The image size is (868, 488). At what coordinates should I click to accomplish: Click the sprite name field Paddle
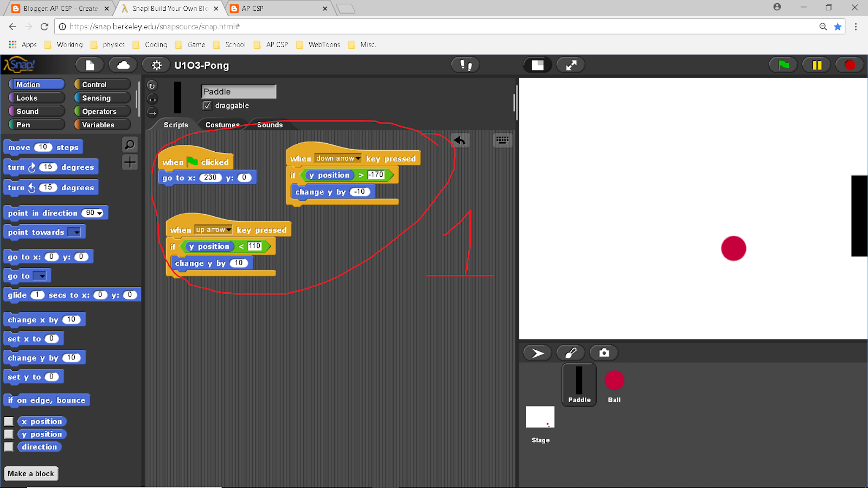coord(239,92)
